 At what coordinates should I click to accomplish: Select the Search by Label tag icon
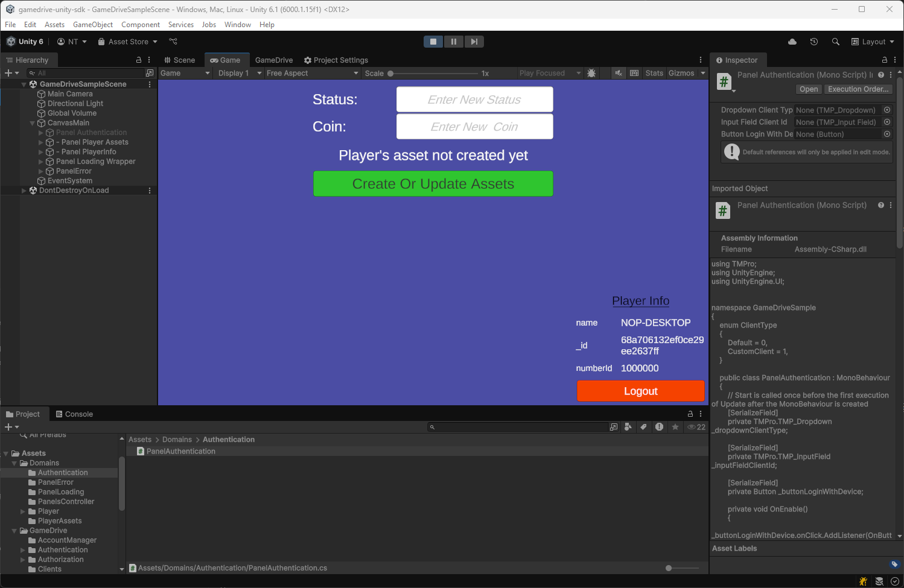coord(644,426)
